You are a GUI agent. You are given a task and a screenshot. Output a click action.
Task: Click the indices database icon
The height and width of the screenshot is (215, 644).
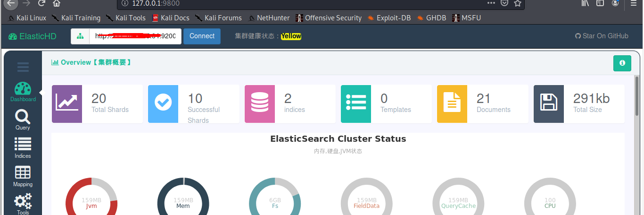(260, 102)
